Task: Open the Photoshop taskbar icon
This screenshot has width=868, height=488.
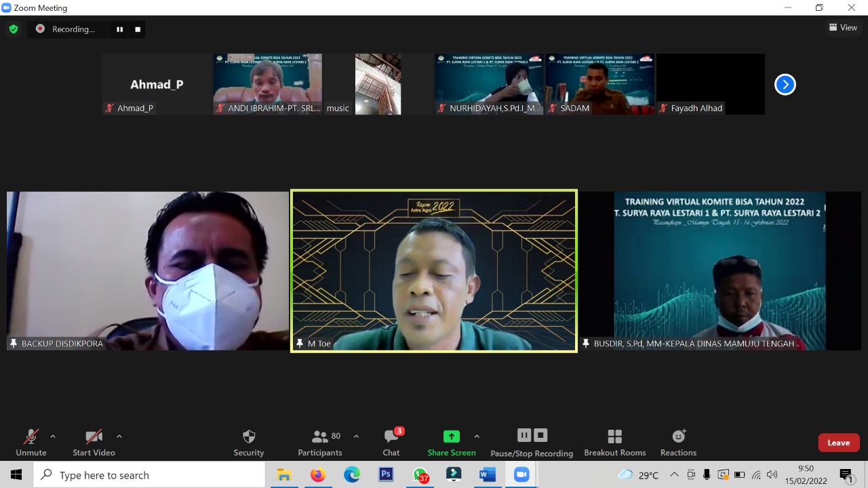Action: point(386,475)
